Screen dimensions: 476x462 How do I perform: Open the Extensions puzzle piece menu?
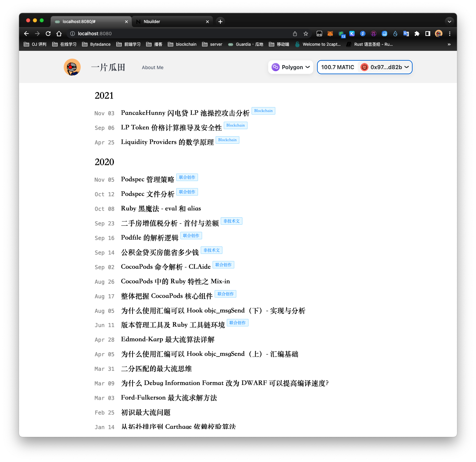(417, 34)
